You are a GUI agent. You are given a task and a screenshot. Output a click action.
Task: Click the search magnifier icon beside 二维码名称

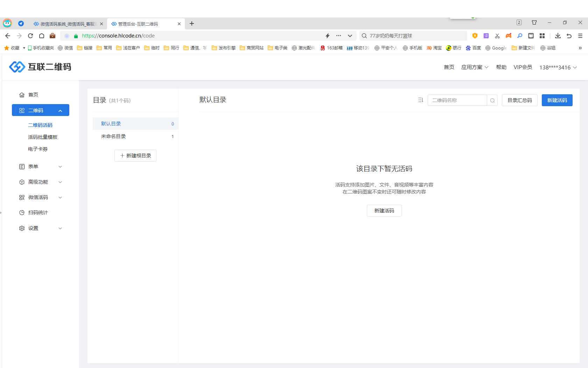(492, 101)
